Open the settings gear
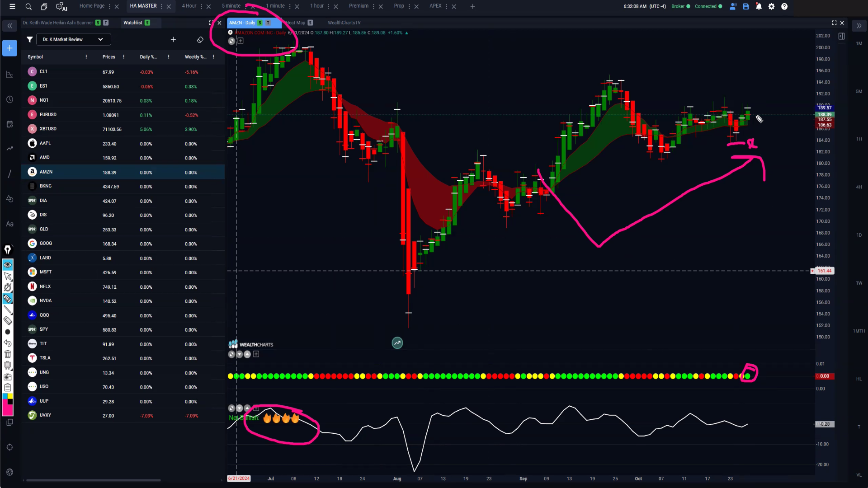Screen dimensions: 868x488 (771, 6)
